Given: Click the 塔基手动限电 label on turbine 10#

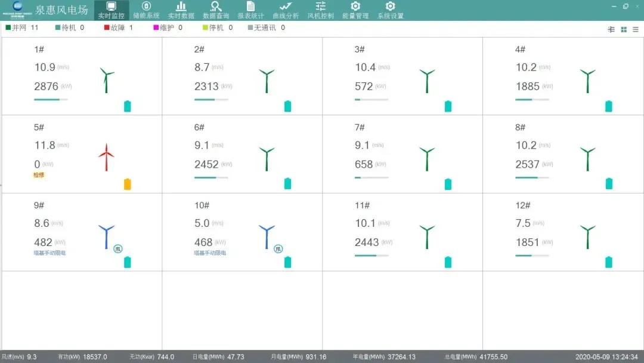Looking at the screenshot, I should pos(210,253).
